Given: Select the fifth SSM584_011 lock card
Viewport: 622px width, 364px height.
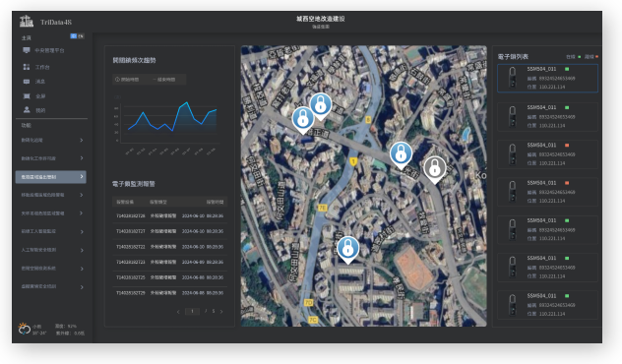Looking at the screenshot, I should click(547, 229).
